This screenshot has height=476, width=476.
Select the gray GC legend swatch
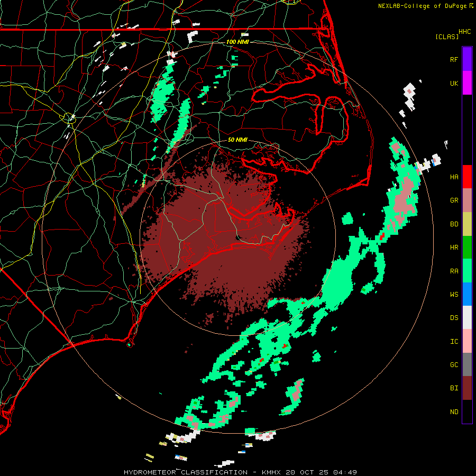[x=467, y=364]
